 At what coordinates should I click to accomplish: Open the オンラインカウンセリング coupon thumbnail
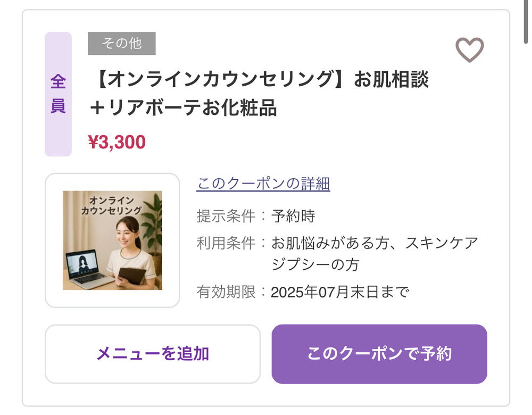coord(112,240)
